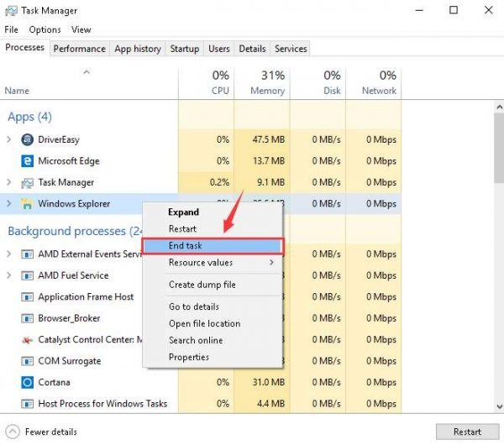Click the Background processes group heading
Image resolution: width=504 pixels, height=445 pixels.
pyautogui.click(x=74, y=232)
